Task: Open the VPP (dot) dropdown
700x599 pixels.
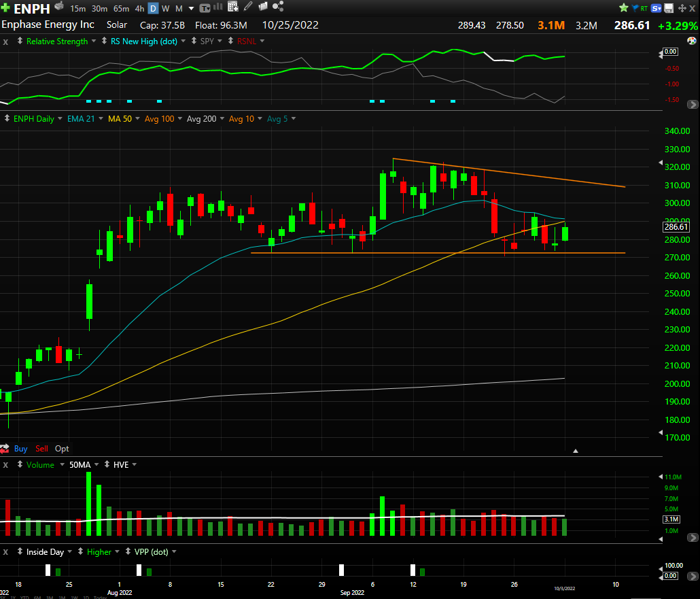Action: [x=174, y=552]
